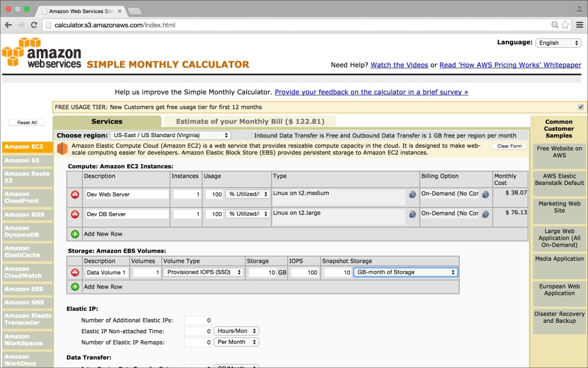
Task: Select Amazon EC2 in sidebar
Action: [x=27, y=147]
